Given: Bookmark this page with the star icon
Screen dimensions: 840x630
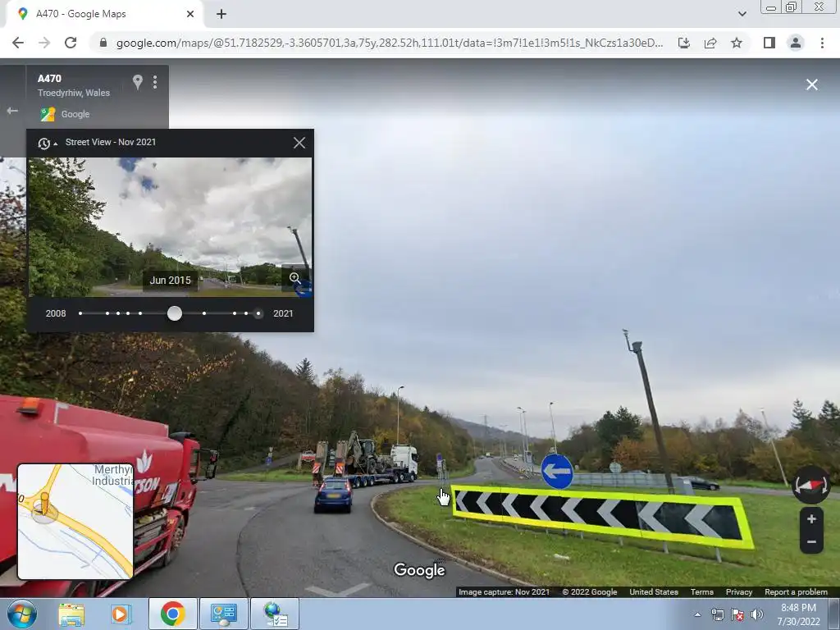Looking at the screenshot, I should (737, 43).
